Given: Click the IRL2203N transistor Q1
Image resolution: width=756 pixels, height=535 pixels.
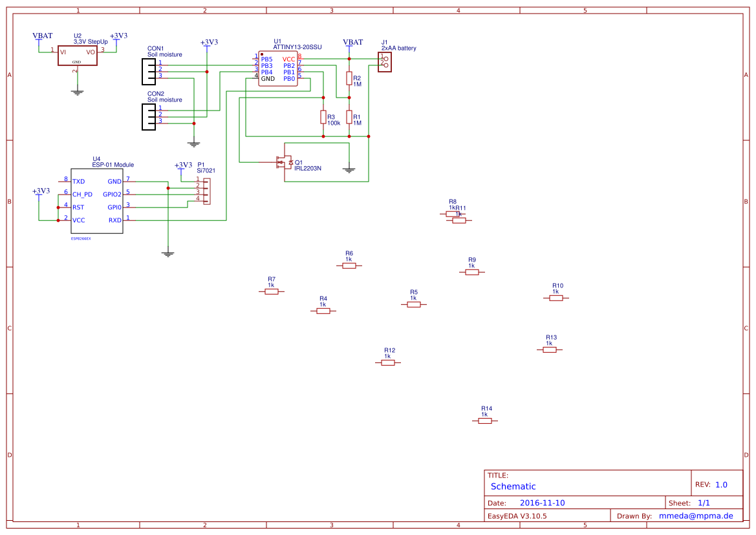Looking at the screenshot, I should 285,162.
